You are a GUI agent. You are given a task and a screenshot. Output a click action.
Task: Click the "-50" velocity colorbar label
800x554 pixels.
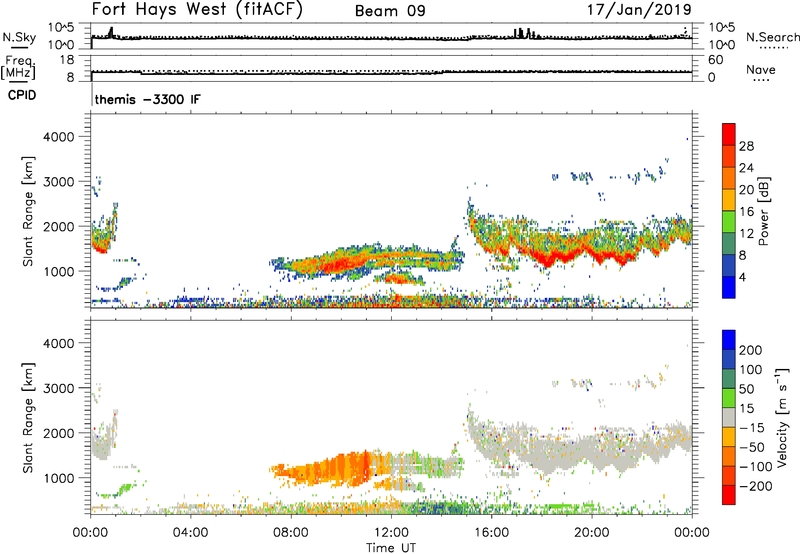752,447
